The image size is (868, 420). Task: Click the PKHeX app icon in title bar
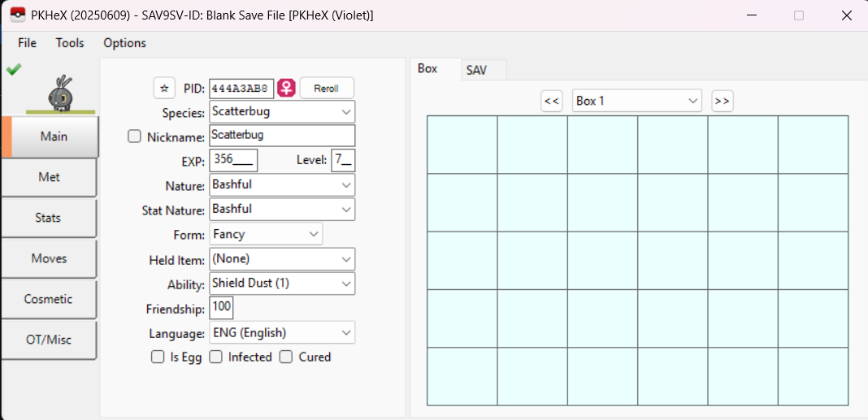[17, 15]
